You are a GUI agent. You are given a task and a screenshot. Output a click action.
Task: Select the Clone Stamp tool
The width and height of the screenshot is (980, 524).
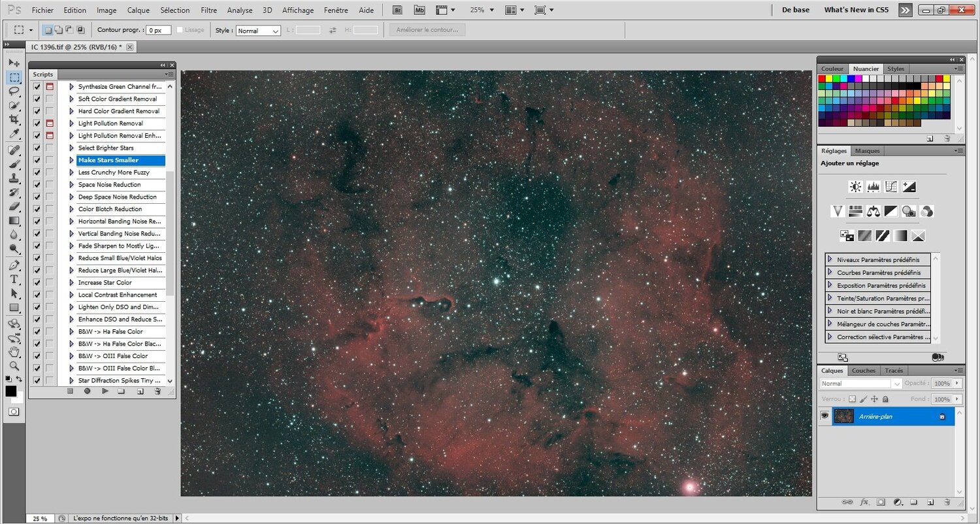[14, 179]
